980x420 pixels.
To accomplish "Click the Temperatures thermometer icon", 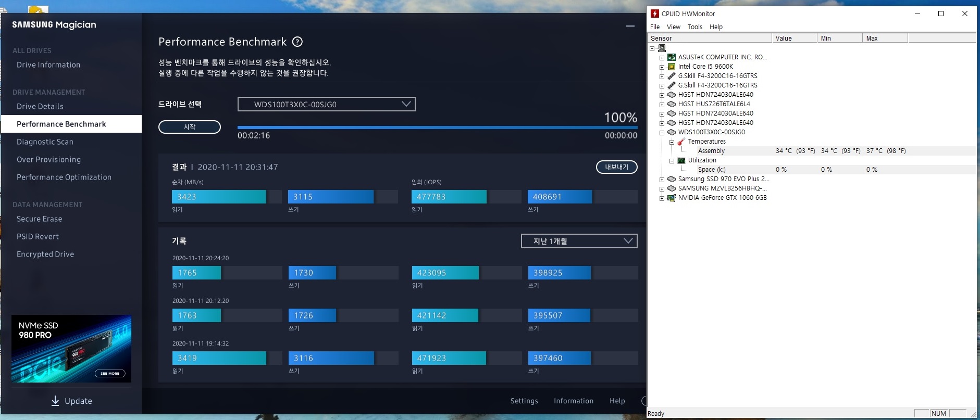I will click(x=681, y=142).
